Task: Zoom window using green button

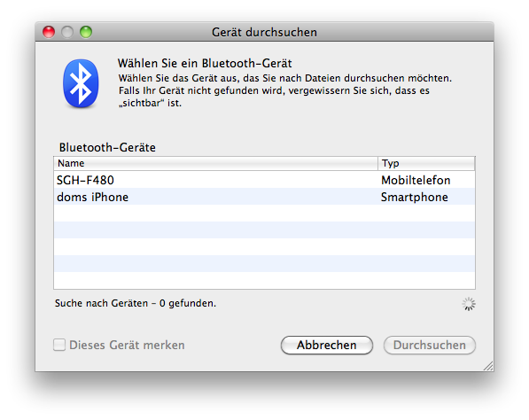Action: pos(86,32)
